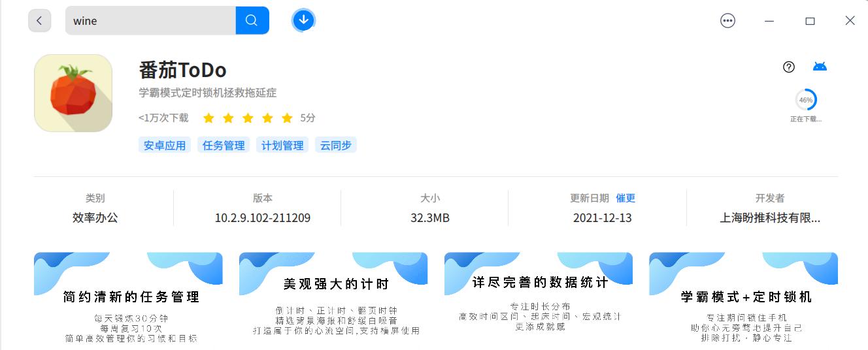Screen dimensions: 868x350
Task: Click developer name 上海盼推科技有限...
Action: coord(770,217)
